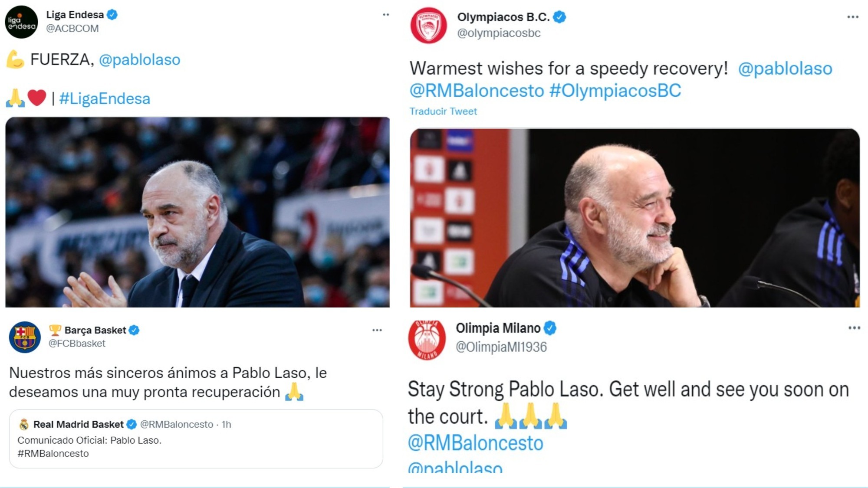Click the Olympiacos B.C. profile logo

tap(428, 25)
